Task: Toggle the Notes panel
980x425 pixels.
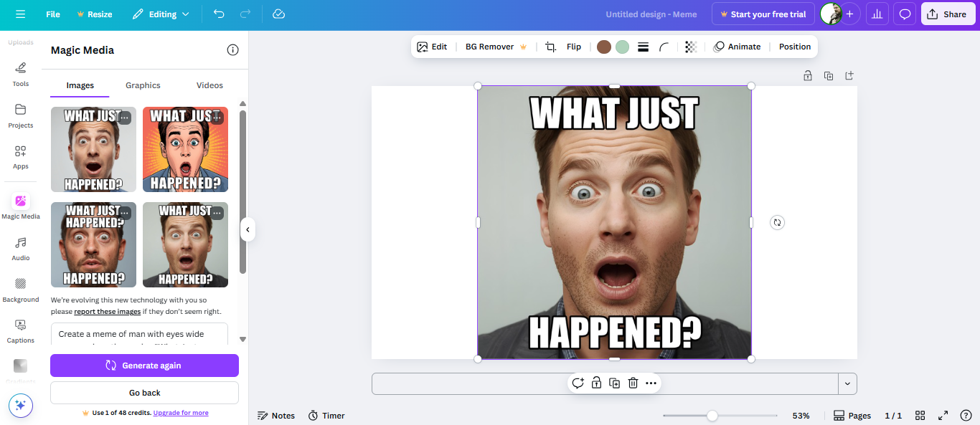Action: click(x=276, y=415)
